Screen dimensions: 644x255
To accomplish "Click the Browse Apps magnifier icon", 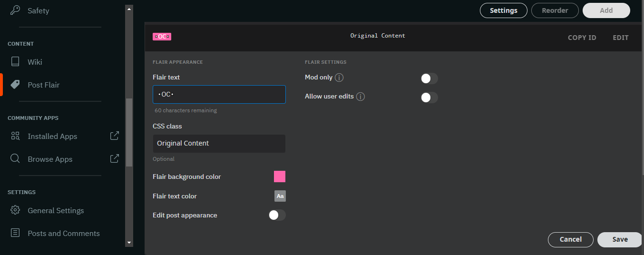I will coord(15,159).
